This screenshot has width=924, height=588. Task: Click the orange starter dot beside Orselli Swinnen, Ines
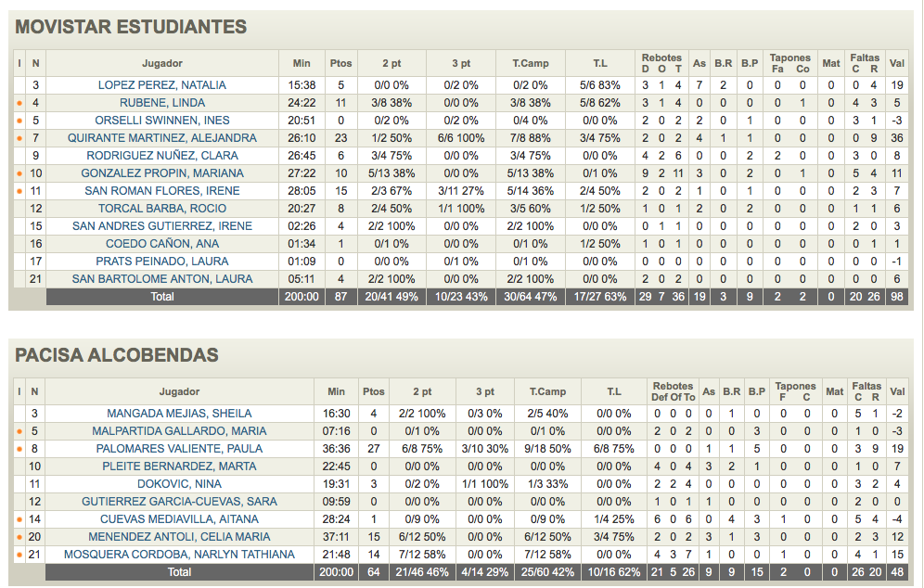(19, 121)
